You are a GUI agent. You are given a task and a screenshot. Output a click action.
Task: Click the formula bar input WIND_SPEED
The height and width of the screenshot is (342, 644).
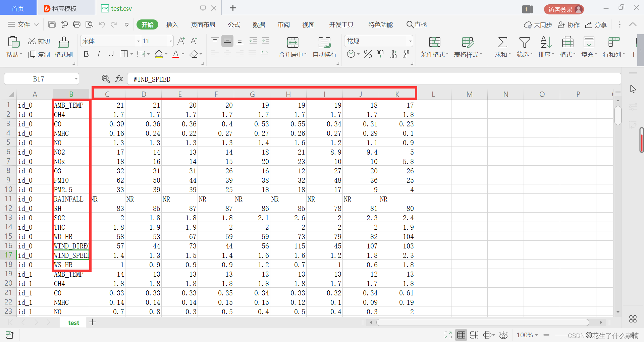[x=374, y=79]
